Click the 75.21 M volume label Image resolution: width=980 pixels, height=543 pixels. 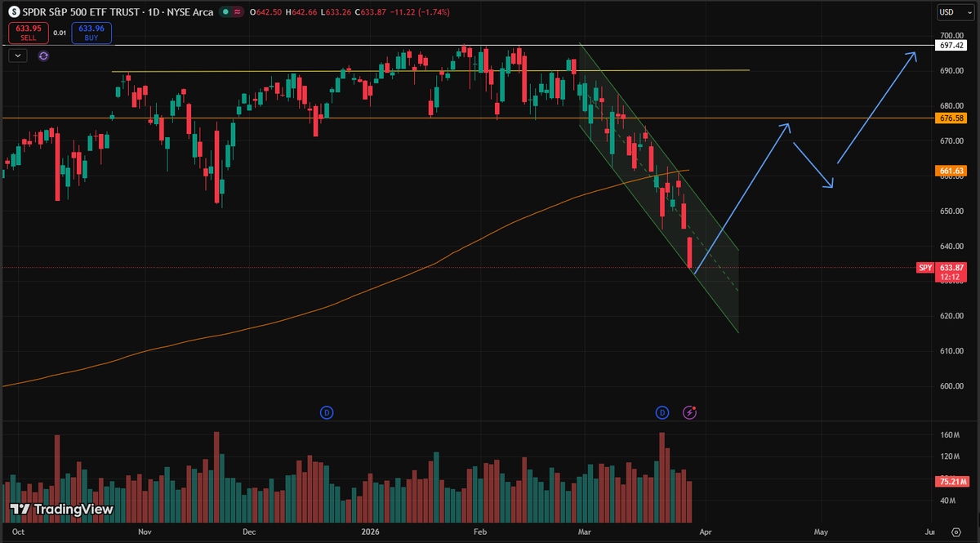[x=952, y=482]
